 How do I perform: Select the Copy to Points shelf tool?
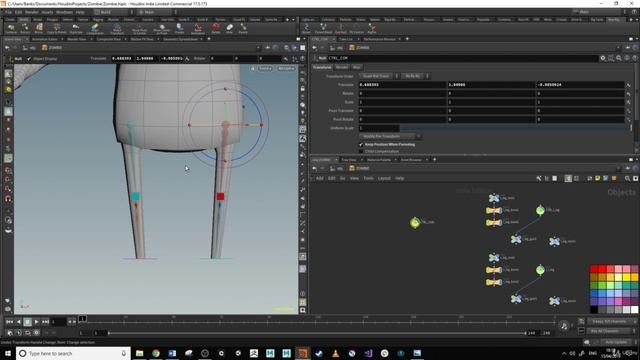(56, 29)
